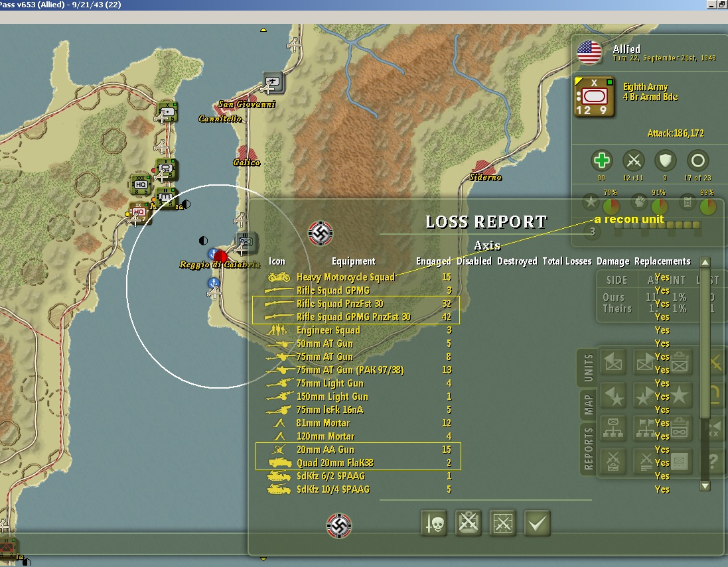Select the 150mm Light Gun row
Image resolution: width=728 pixels, height=567 pixels.
[x=469, y=397]
